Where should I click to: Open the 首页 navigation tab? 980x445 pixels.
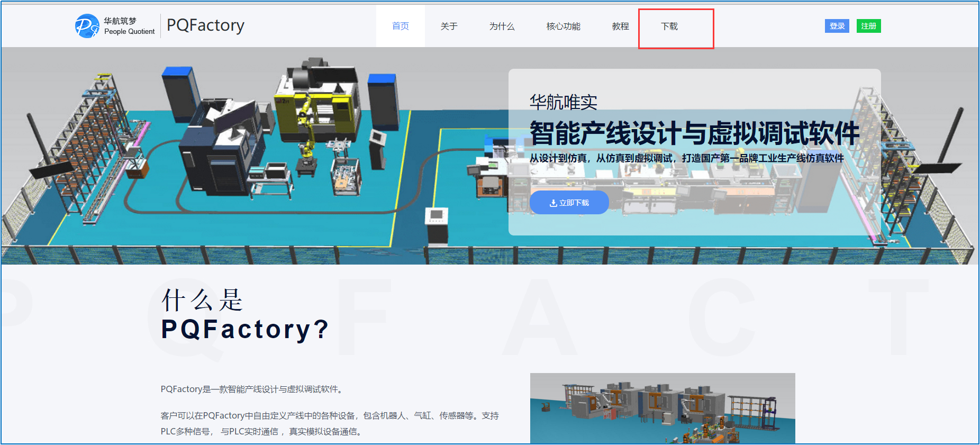[x=401, y=26]
